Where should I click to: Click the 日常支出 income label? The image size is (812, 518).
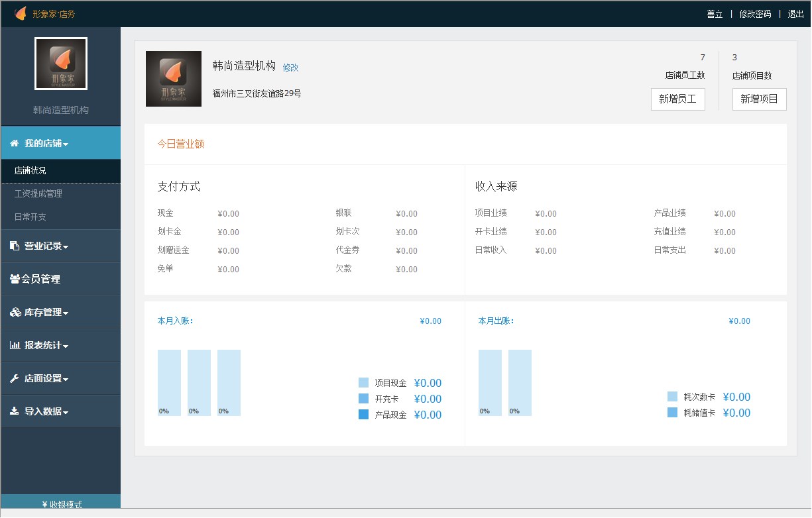(x=669, y=250)
